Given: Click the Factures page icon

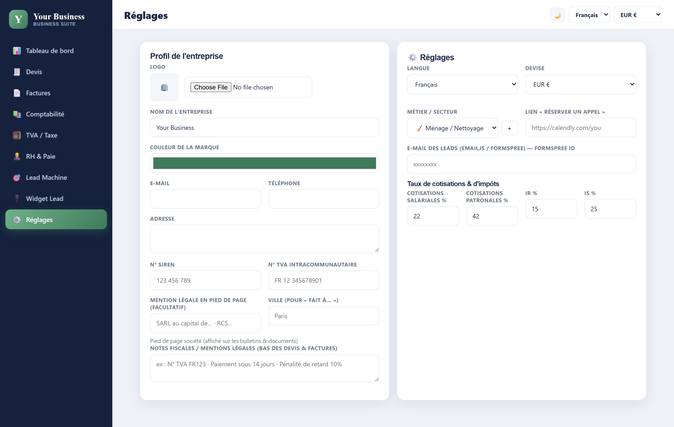Looking at the screenshot, I should tap(17, 93).
